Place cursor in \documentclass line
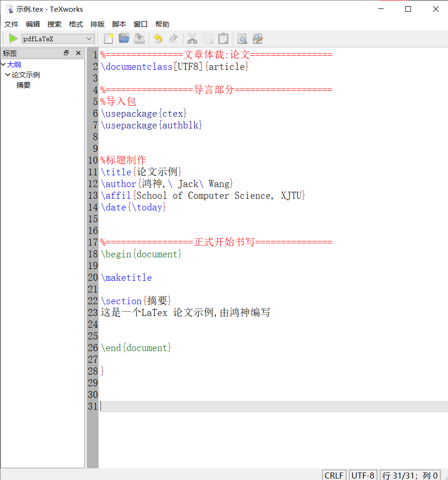Image resolution: width=448 pixels, height=480 pixels. click(175, 67)
